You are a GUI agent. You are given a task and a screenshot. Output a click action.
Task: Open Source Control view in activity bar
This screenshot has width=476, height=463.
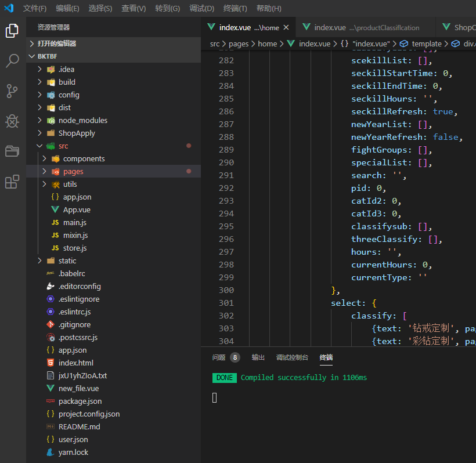12,91
